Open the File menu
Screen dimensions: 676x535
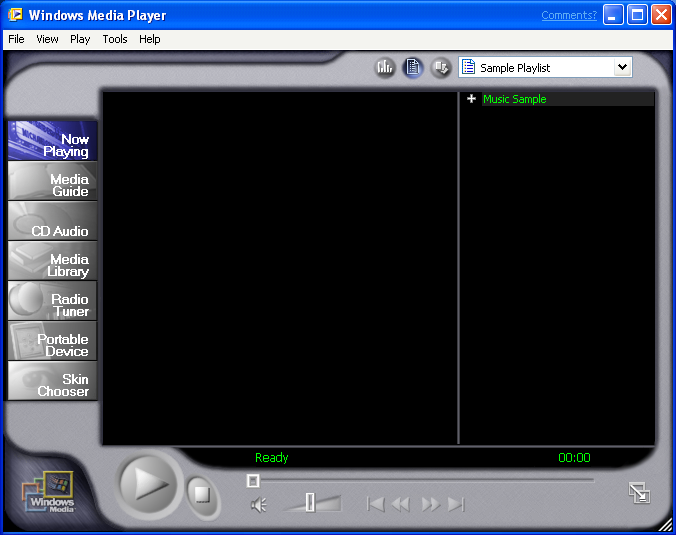click(x=16, y=39)
